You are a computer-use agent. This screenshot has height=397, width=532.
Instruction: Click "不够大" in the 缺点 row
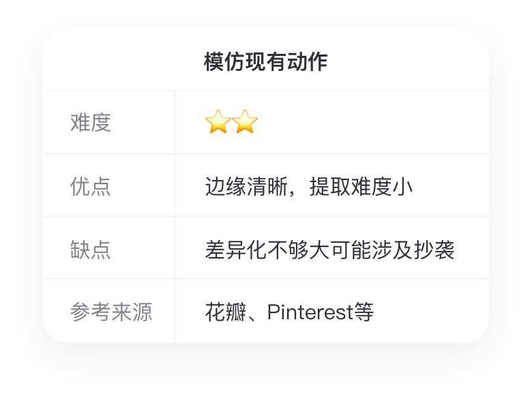pos(298,249)
